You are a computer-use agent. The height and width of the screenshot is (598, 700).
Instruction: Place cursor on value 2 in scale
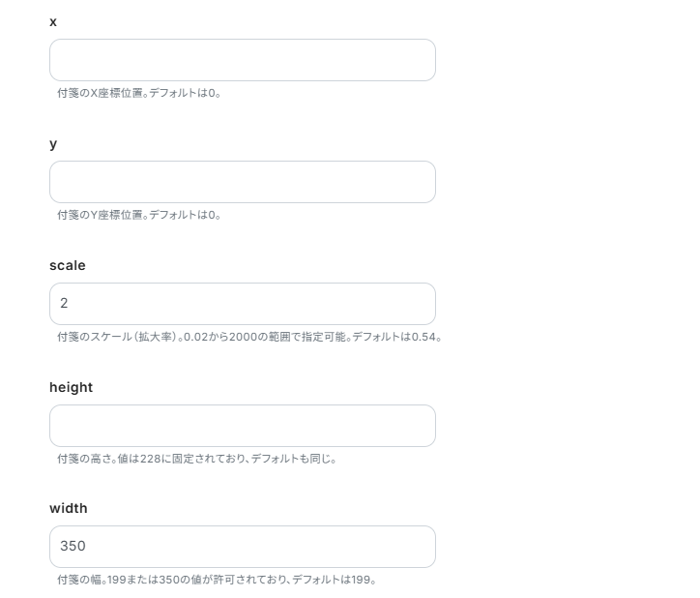[x=64, y=304]
